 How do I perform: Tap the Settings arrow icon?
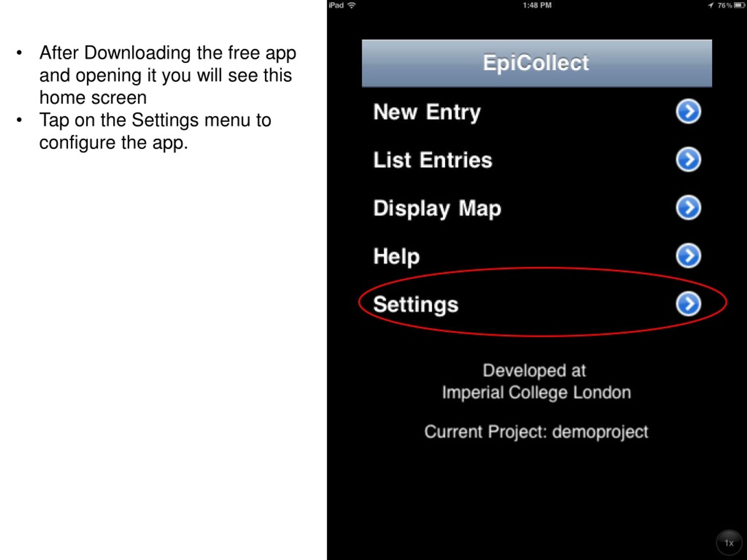tap(688, 304)
